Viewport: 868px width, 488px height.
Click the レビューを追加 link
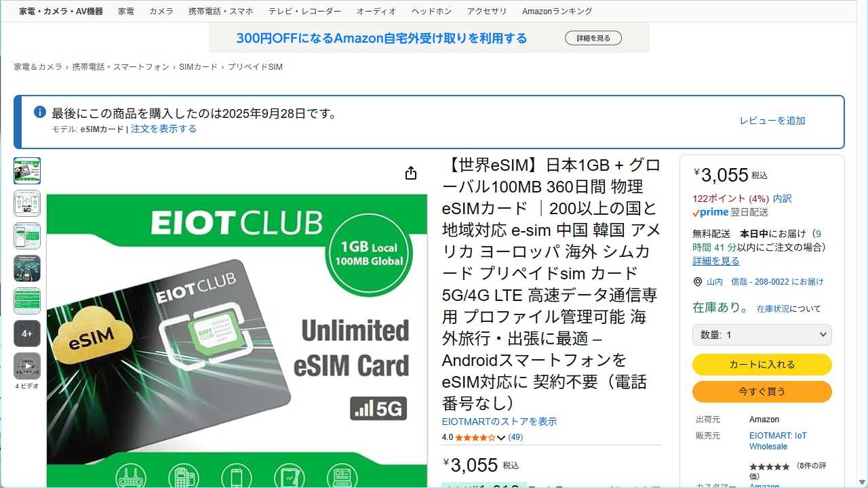772,121
